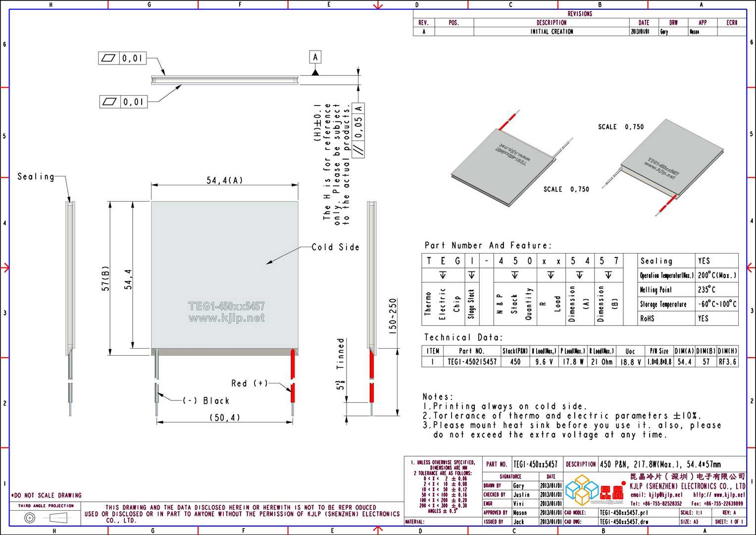756x535 pixels.
Task: Click the arrow above Dimension (B) column
Action: pyautogui.click(x=608, y=274)
